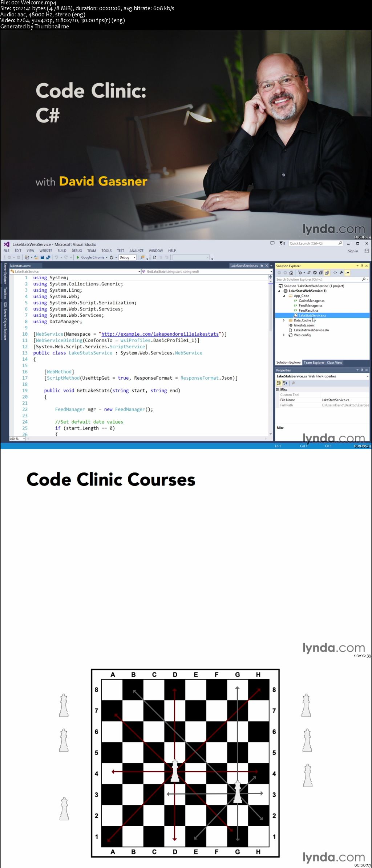
Task: Click the Sign in link
Action: point(353,251)
